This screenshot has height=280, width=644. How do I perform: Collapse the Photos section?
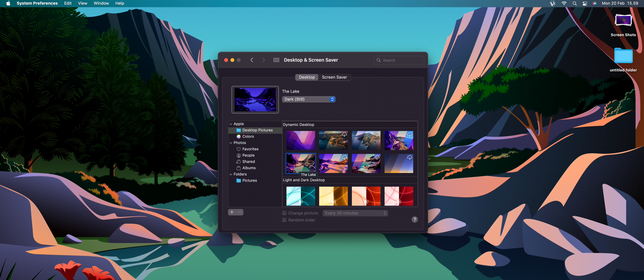(x=231, y=143)
